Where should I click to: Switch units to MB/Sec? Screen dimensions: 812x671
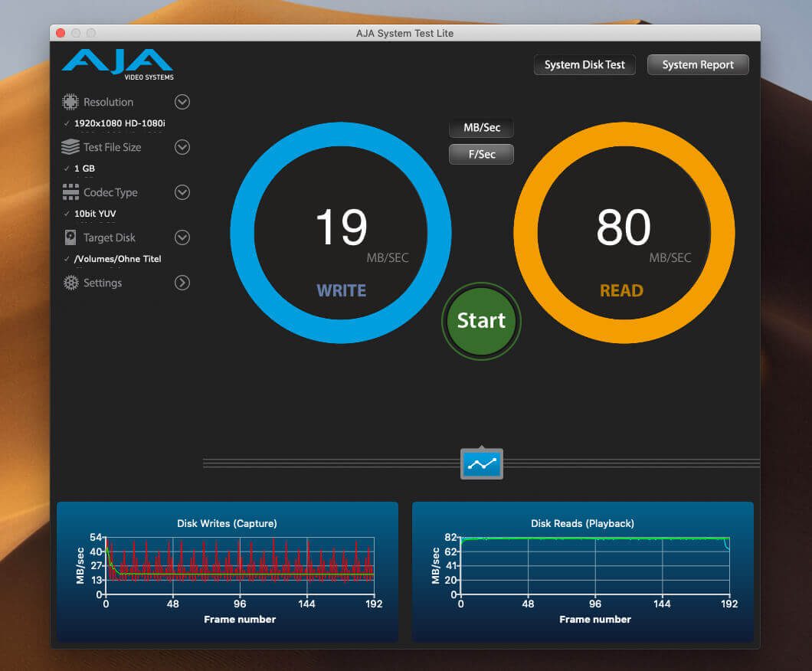click(x=482, y=127)
